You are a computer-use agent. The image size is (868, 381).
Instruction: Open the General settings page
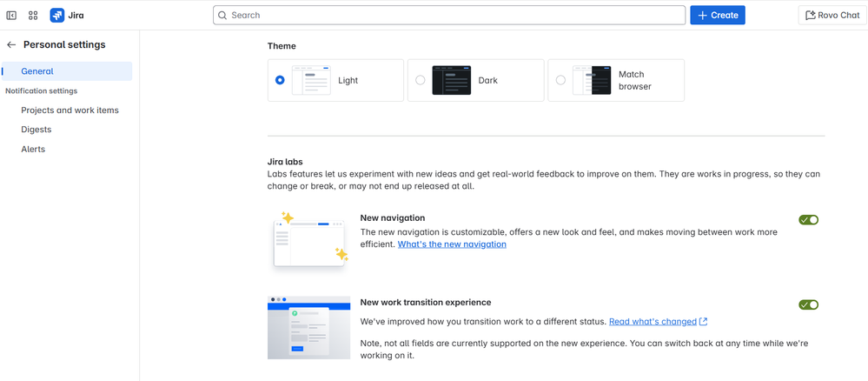[67, 71]
